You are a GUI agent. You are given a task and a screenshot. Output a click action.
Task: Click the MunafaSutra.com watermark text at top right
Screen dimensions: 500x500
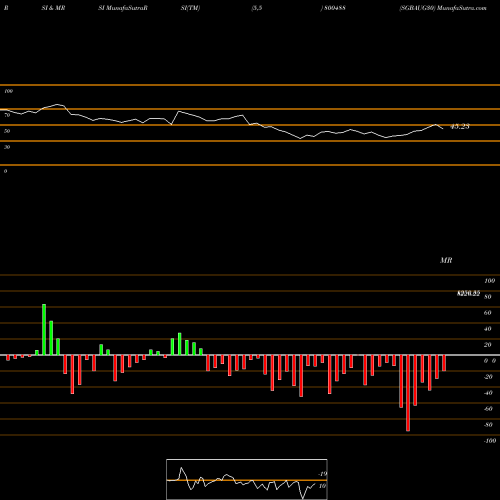click(x=462, y=8)
